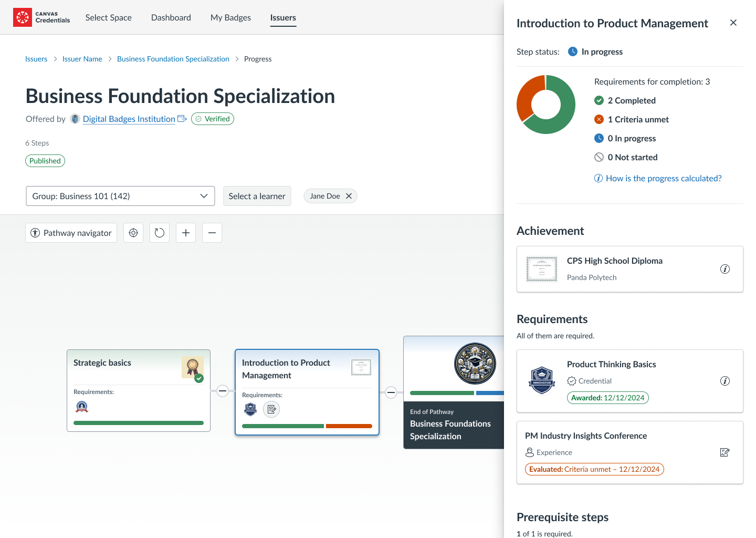Click the orange Criteria unmet icon

599,119
